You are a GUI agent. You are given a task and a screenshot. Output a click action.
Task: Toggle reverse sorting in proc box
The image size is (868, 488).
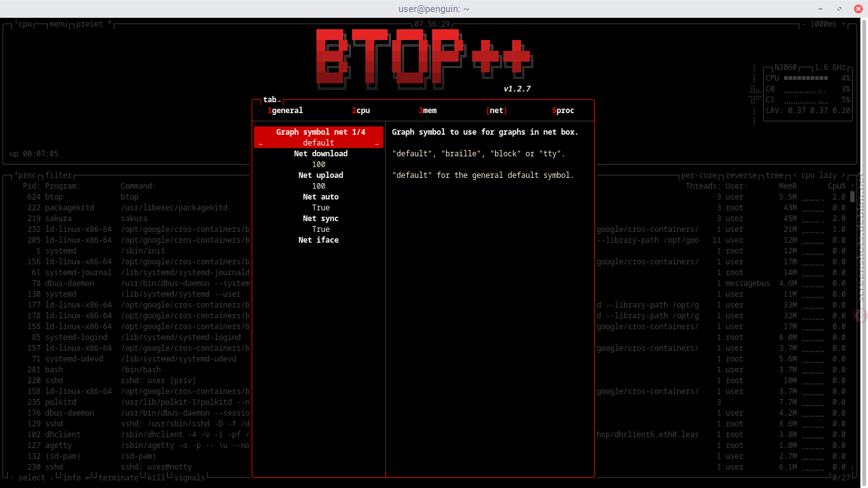click(741, 175)
